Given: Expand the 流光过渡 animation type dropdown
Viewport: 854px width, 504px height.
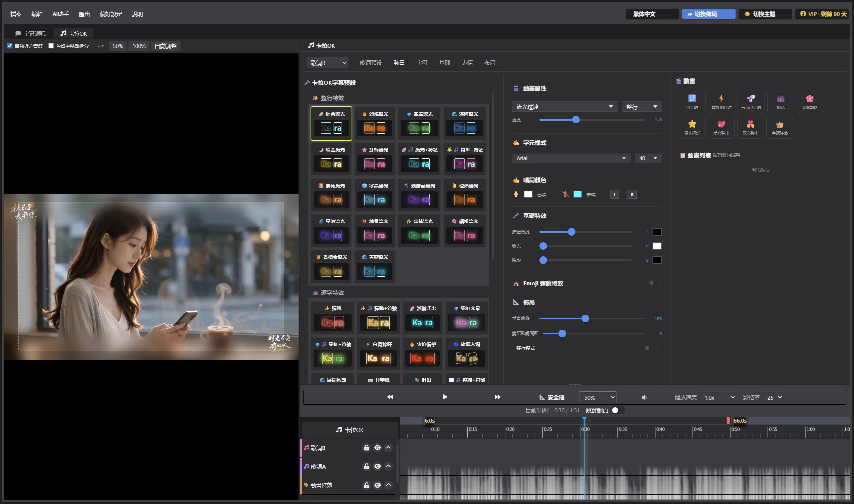Looking at the screenshot, I should coord(564,107).
